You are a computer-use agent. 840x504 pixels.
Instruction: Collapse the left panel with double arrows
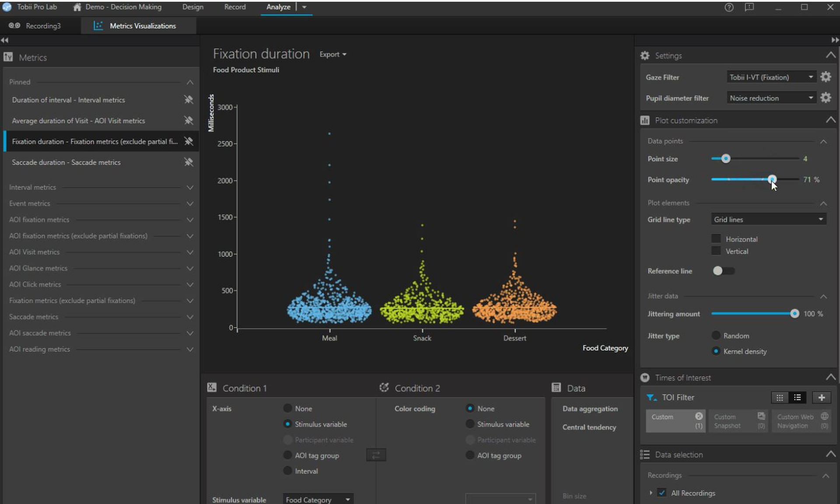[x=4, y=40]
